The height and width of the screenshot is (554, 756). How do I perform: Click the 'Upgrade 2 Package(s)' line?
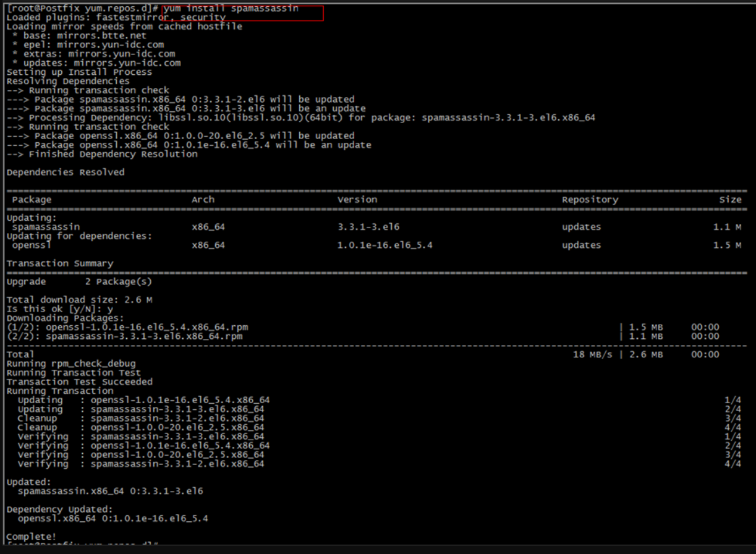pyautogui.click(x=80, y=283)
